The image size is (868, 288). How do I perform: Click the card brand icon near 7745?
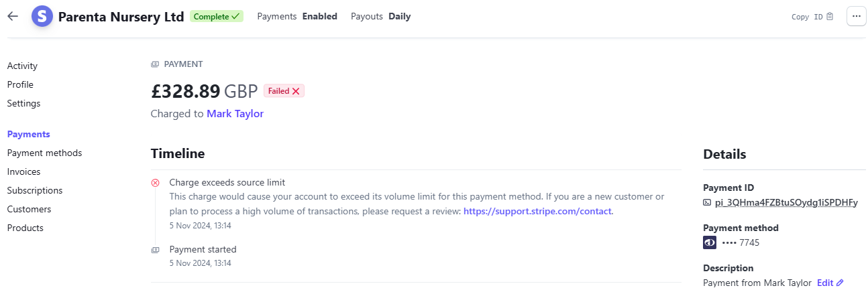[710, 242]
